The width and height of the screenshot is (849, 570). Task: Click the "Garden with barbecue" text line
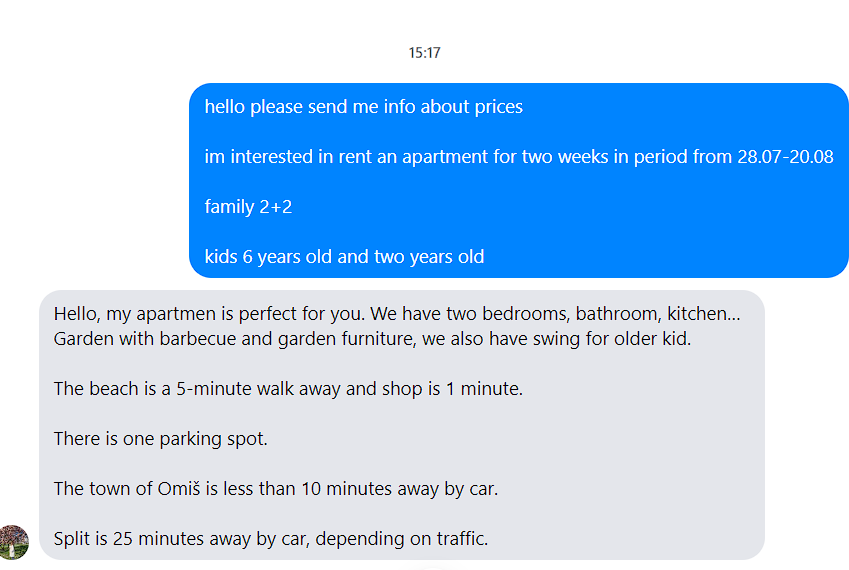pos(372,338)
